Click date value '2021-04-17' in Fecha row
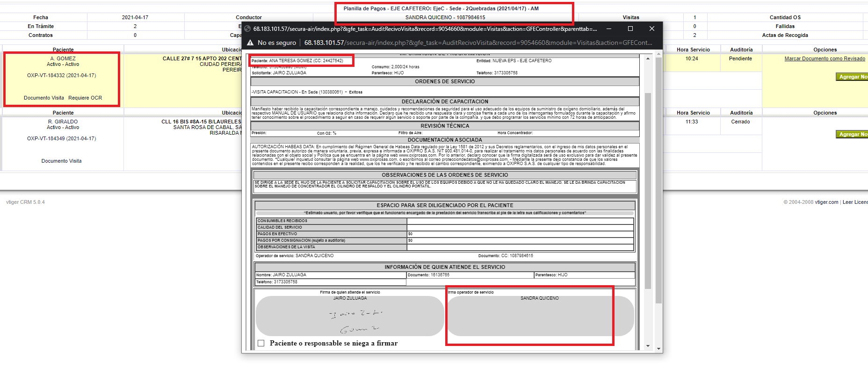868x367 pixels. [x=135, y=17]
